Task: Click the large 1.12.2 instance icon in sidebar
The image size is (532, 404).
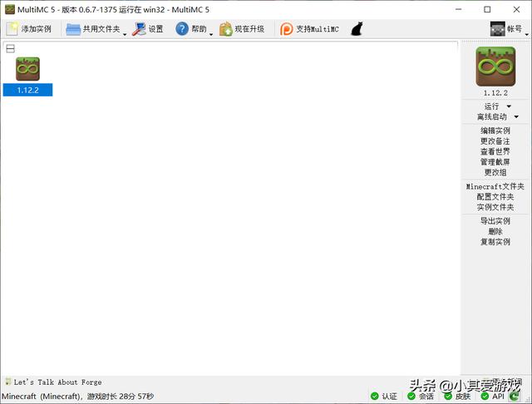Action: tap(495, 67)
